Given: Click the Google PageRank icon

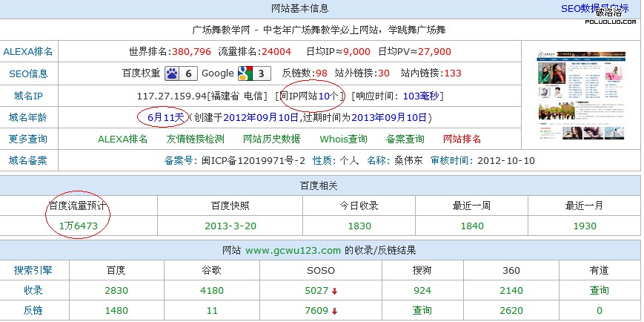Looking at the screenshot, I should (254, 73).
